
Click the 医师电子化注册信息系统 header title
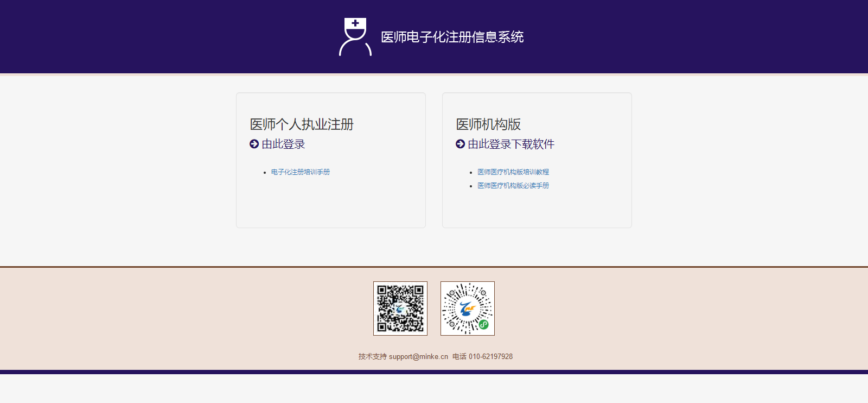click(452, 37)
